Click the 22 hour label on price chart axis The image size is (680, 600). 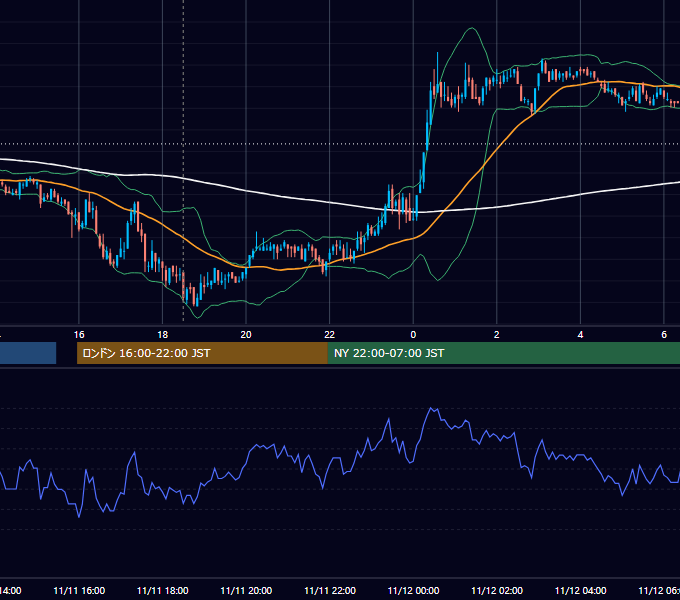point(330,335)
